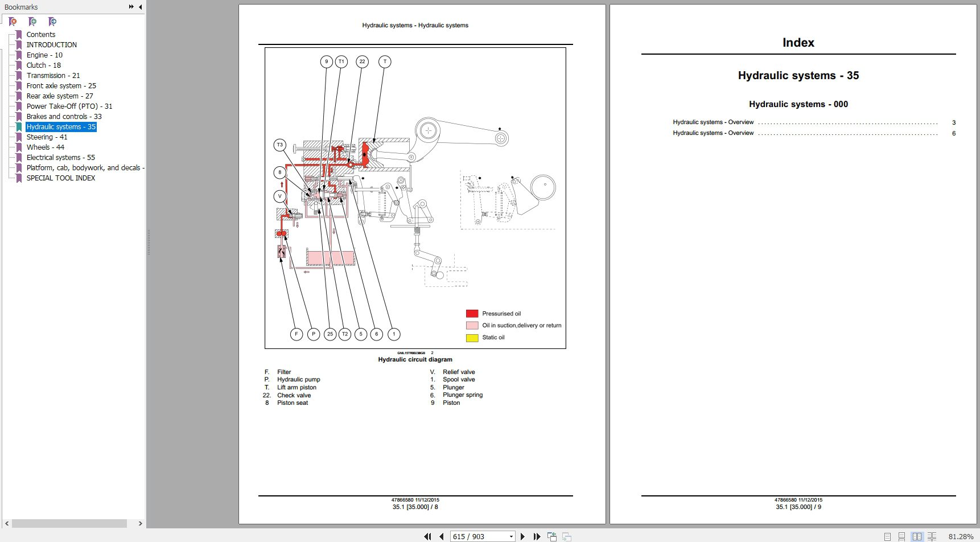
Task: Click the bookmarks horizontal scrollbar thumb
Action: [69, 523]
